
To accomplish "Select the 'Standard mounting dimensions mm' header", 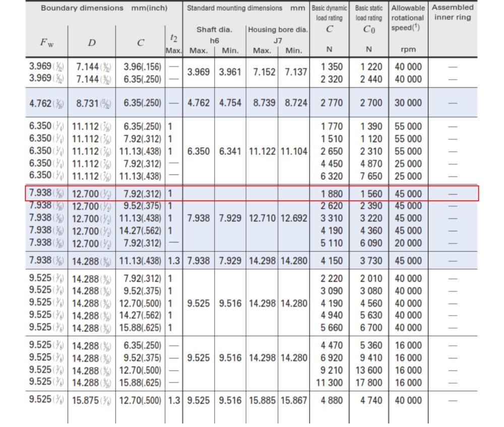I will (246, 8).
